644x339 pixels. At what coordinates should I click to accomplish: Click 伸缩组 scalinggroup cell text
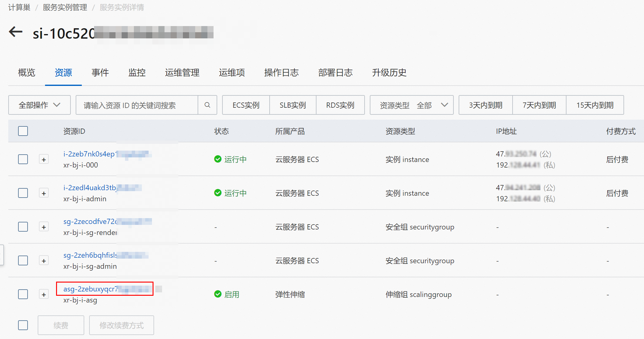pos(419,295)
